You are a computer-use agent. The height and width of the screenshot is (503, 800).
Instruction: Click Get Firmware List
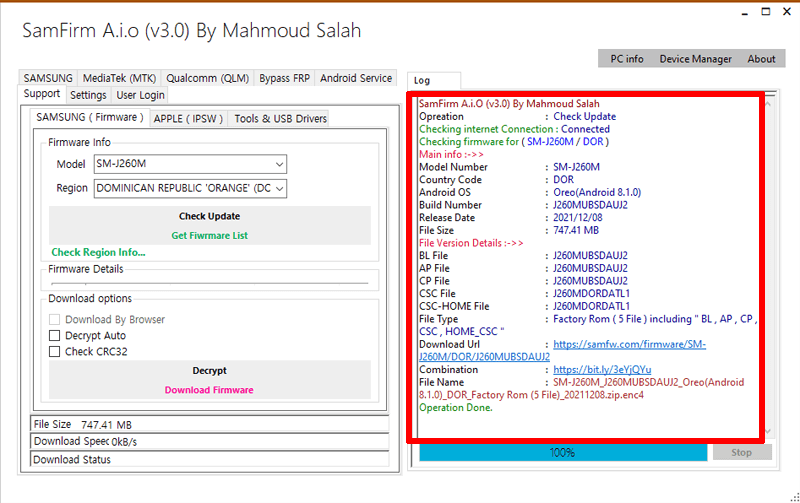(x=209, y=236)
